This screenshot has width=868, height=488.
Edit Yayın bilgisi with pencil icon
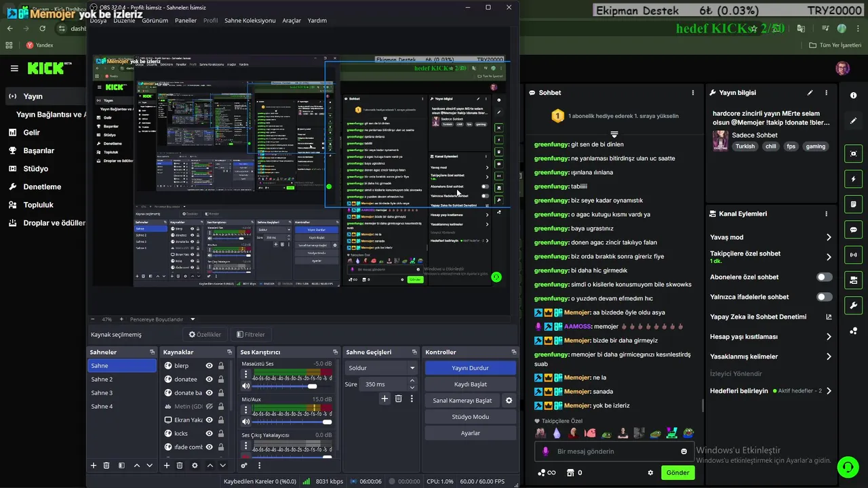[810, 93]
